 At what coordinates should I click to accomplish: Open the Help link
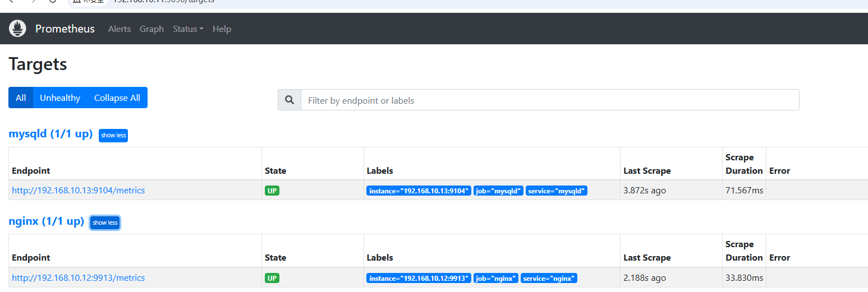pos(222,29)
